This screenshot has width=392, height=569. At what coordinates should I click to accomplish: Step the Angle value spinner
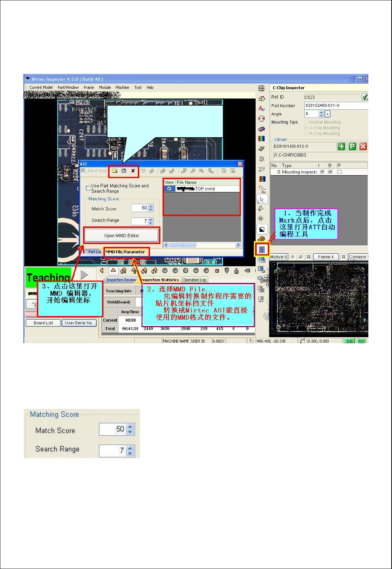pyautogui.click(x=321, y=114)
